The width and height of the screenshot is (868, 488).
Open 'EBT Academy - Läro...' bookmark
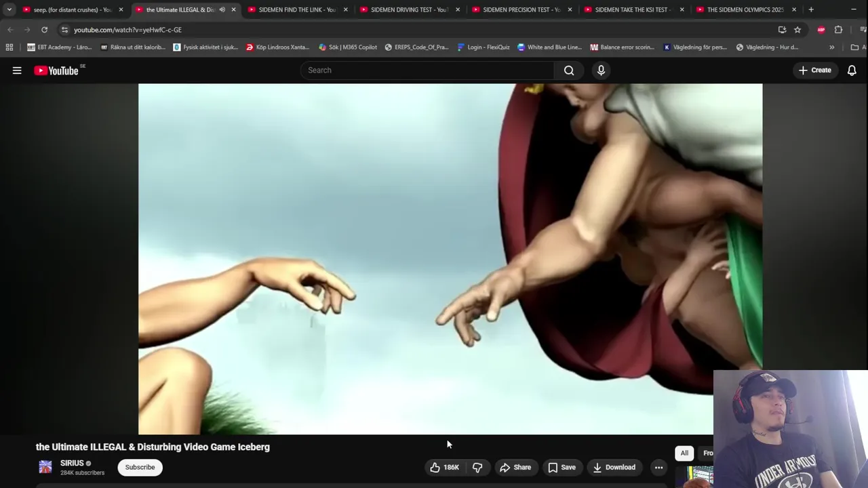(x=59, y=47)
